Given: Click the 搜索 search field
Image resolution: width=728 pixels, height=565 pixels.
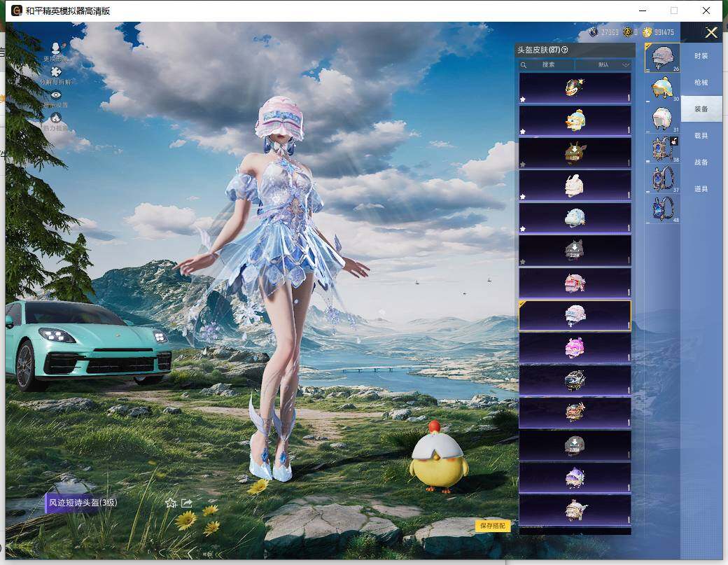Looking at the screenshot, I should click(547, 65).
